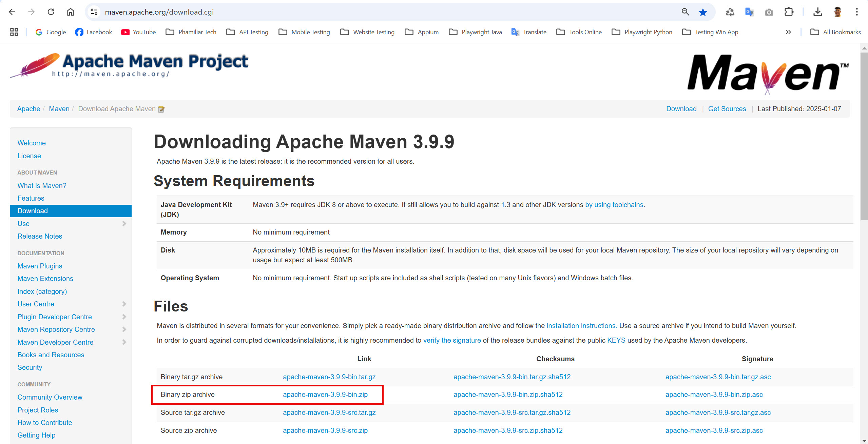Click the Apache breadcrumb link
Image resolution: width=868 pixels, height=444 pixels.
(28, 109)
